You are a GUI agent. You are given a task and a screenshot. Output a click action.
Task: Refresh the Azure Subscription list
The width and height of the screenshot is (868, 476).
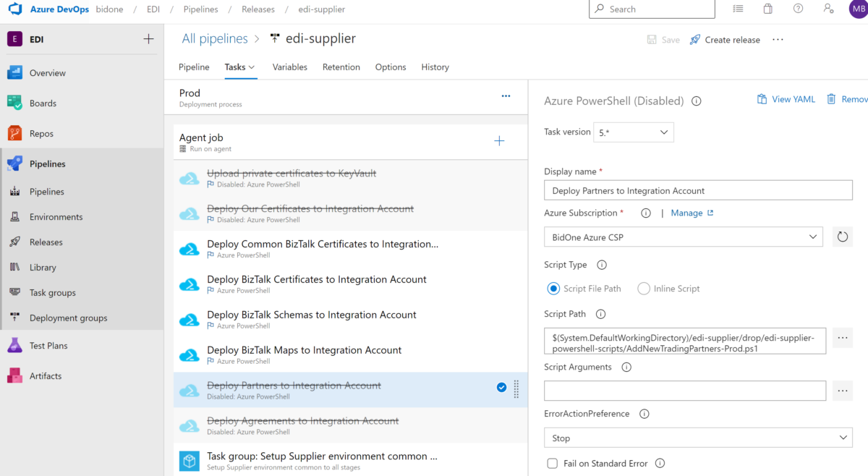pos(842,236)
